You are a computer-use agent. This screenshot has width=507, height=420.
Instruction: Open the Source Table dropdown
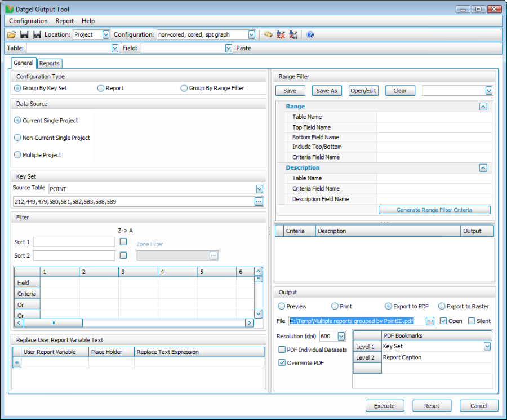259,189
